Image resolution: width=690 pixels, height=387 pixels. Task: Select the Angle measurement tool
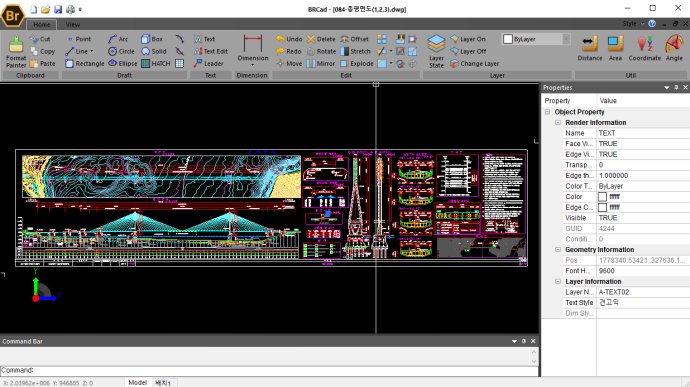point(674,49)
